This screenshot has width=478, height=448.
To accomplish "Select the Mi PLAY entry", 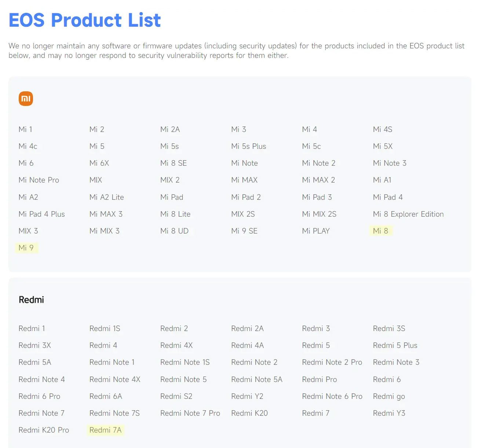I will tap(315, 231).
